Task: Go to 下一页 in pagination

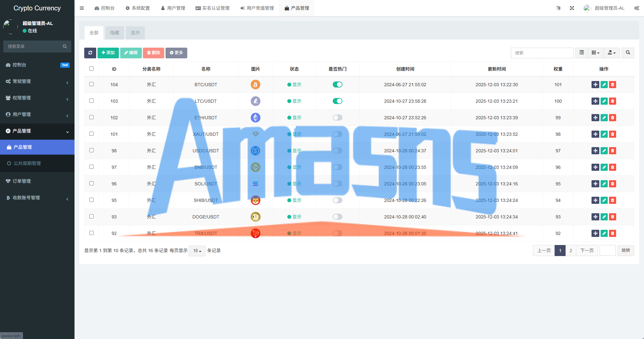Action: click(587, 251)
